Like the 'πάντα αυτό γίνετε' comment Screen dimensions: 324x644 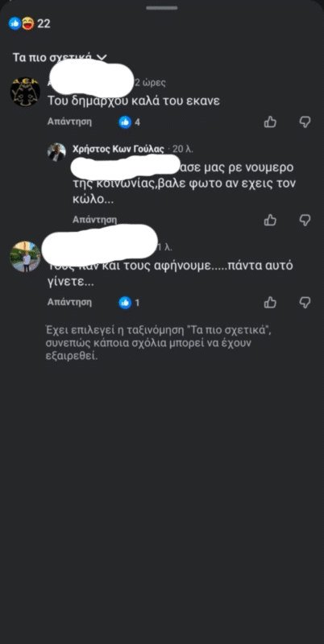(x=270, y=303)
